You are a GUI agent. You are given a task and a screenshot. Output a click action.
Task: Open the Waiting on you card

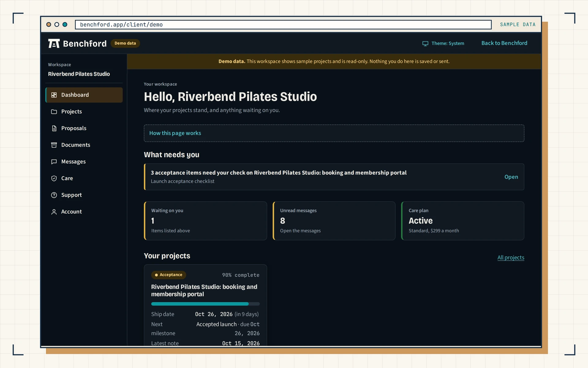click(205, 221)
